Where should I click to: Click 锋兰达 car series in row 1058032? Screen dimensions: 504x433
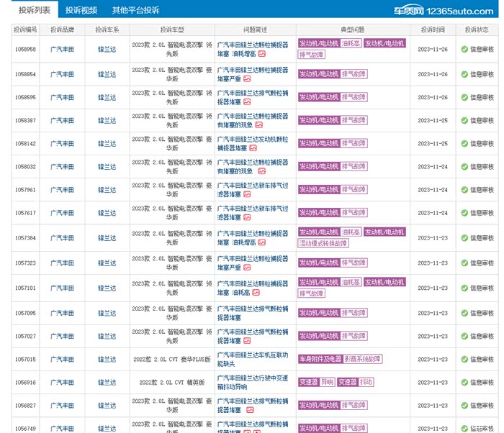click(107, 167)
